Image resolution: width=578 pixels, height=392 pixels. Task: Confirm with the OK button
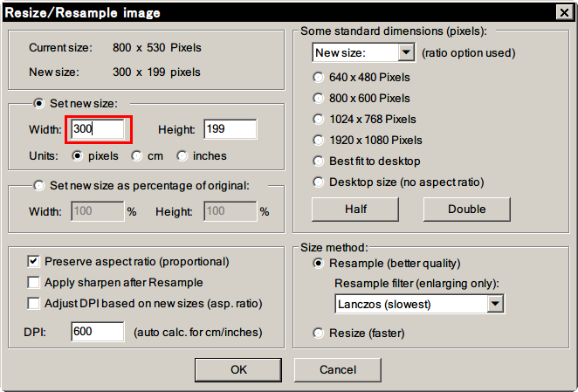pyautogui.click(x=238, y=370)
